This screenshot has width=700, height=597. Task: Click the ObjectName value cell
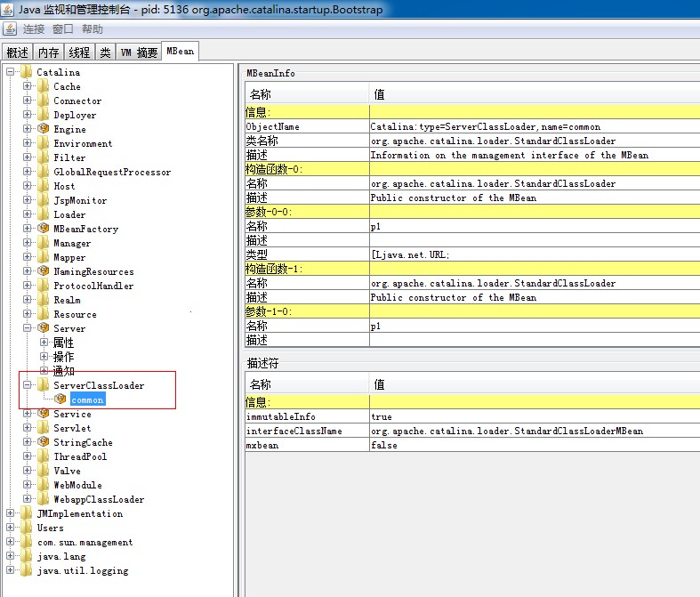click(x=535, y=126)
